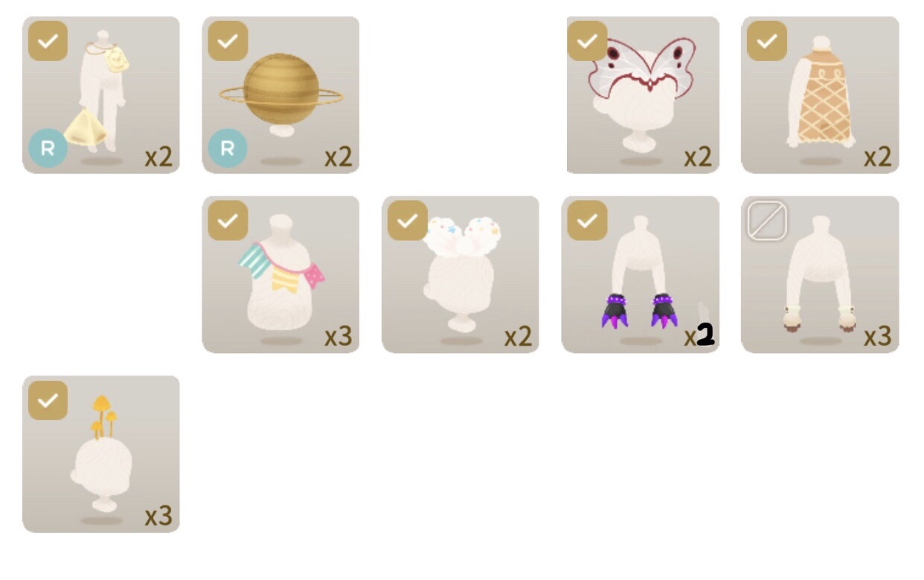Uncheck the checkmark on planet tile
924x580 pixels.
(228, 41)
